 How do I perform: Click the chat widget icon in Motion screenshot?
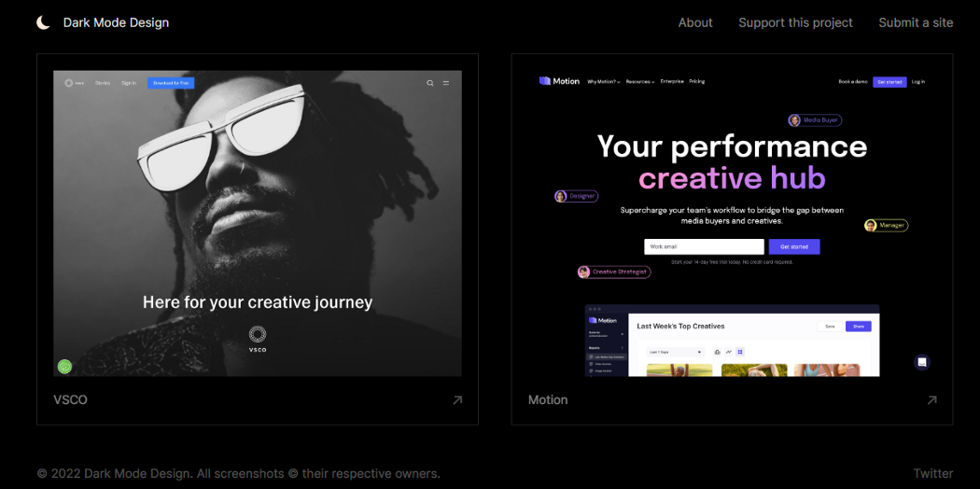[922, 362]
